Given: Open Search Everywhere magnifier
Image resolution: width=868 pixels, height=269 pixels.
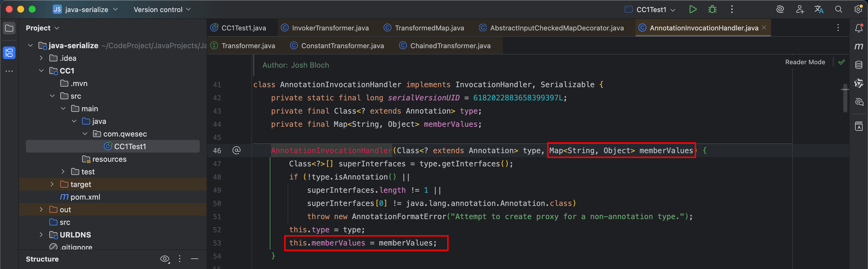Looking at the screenshot, I should click(838, 9).
